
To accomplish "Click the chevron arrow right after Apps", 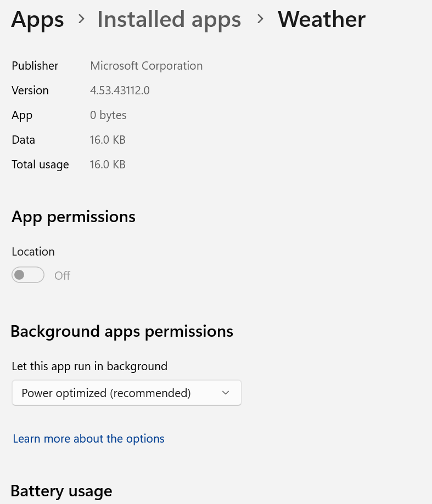I will [81, 19].
